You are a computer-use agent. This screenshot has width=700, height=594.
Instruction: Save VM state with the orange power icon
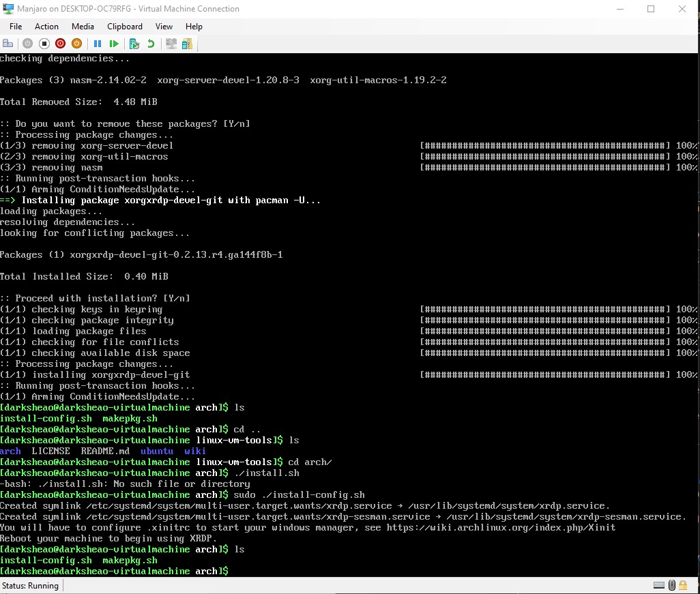click(x=76, y=43)
